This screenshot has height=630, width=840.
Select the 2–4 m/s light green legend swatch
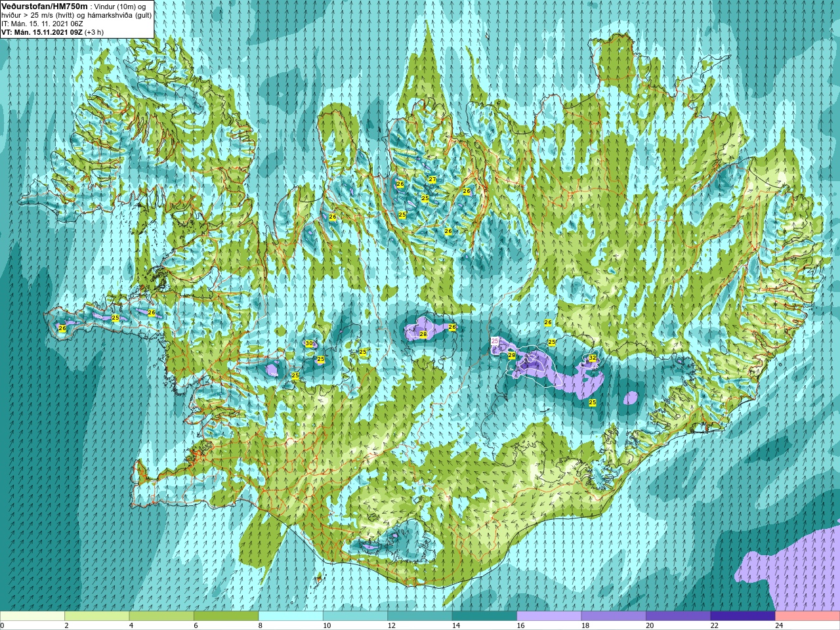[x=97, y=616]
